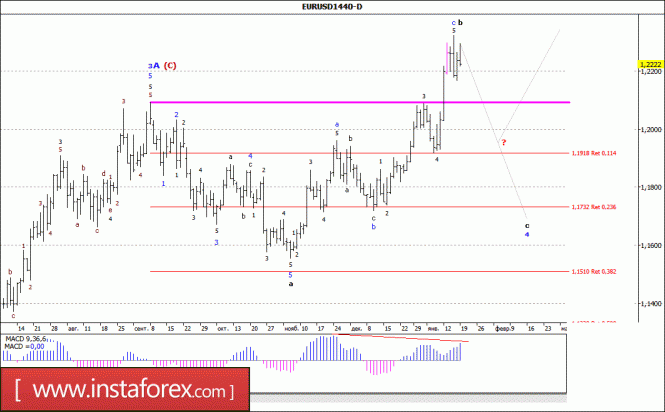Select the 1,1732 Ret 0,236 retracement label

click(594, 207)
